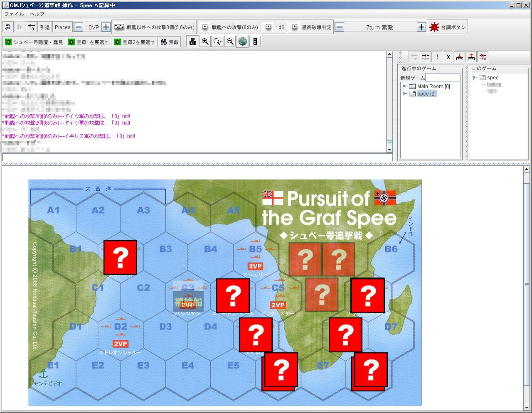The height and width of the screenshot is (413, 532).
Task: Zoom in with the plus magnifier
Action: click(x=205, y=42)
